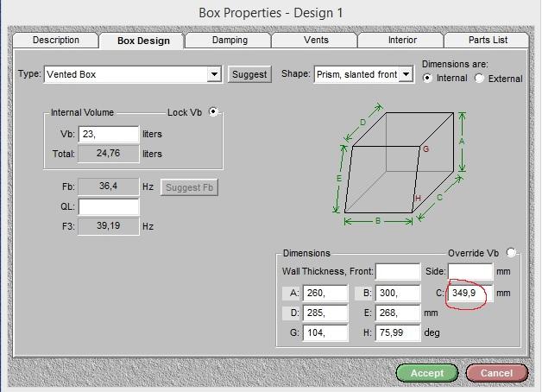Cancel the Box Properties dialog
542x392 pixels.
[495, 373]
